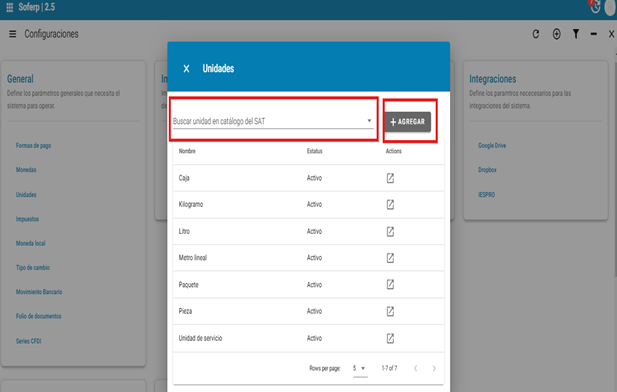This screenshot has width=617, height=392.
Task: Open Monedas settings link
Action: (26, 170)
